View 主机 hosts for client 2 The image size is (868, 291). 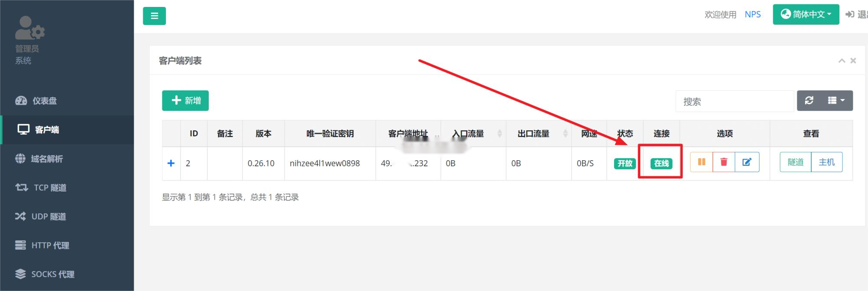827,162
